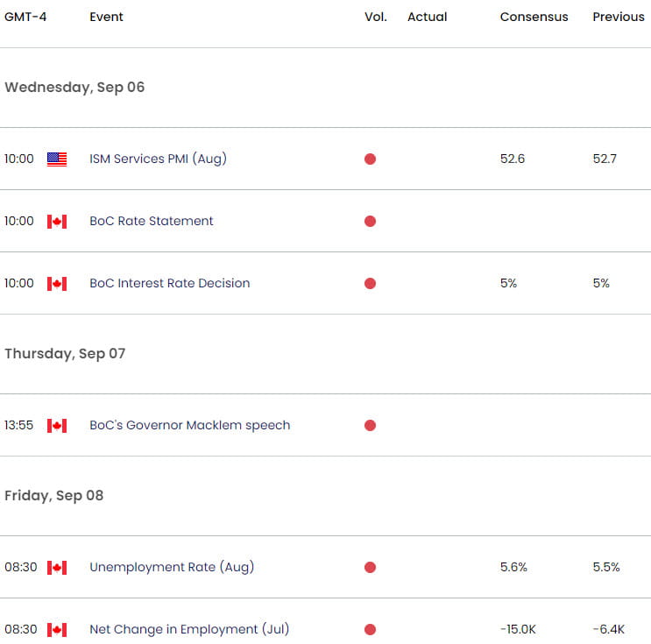Click the 10:00 time for BoC Interest Rate Decision
Image resolution: width=651 pixels, height=644 pixels.
19,283
